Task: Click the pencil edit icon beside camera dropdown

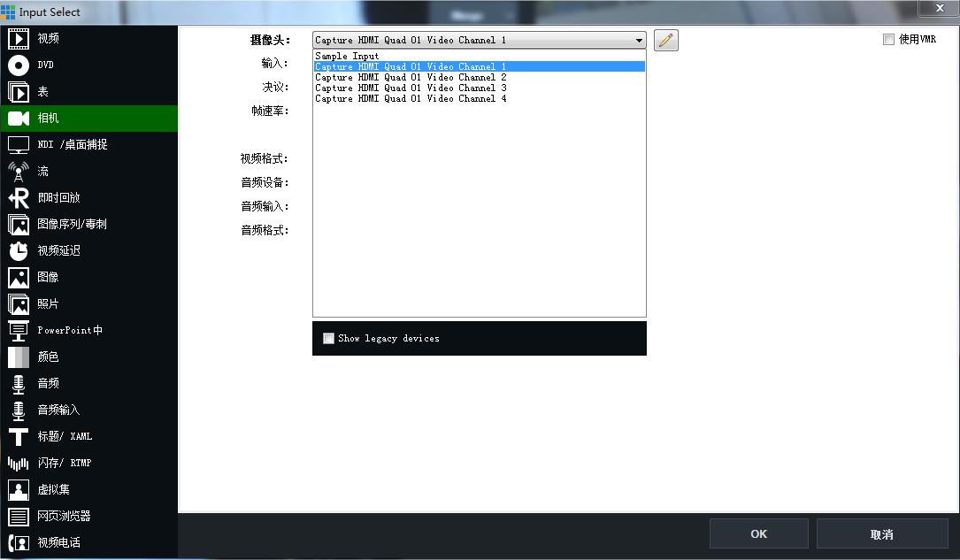Action: click(x=666, y=40)
